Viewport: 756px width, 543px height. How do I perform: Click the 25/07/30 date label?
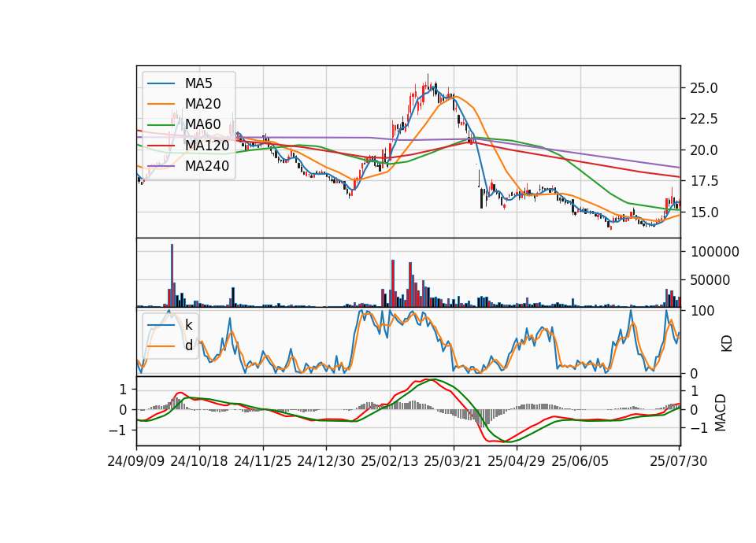(679, 461)
